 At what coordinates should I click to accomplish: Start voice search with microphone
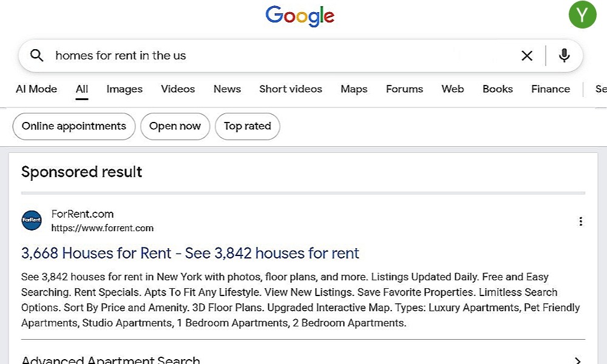point(565,56)
